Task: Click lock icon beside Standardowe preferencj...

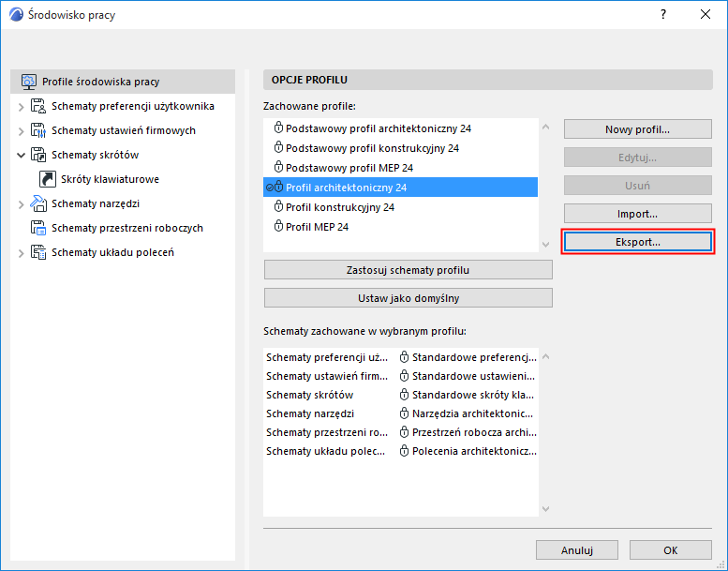Action: (x=405, y=357)
